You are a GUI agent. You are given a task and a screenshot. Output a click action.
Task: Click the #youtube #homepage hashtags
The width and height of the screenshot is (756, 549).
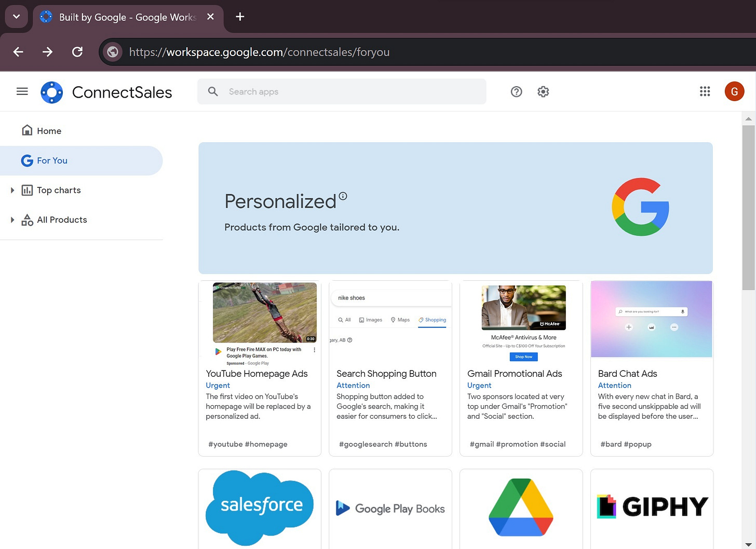248,444
